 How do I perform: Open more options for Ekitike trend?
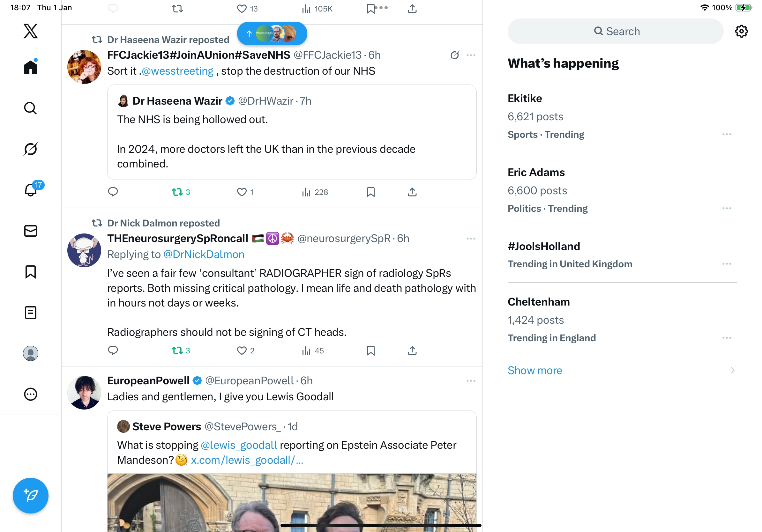pyautogui.click(x=727, y=134)
